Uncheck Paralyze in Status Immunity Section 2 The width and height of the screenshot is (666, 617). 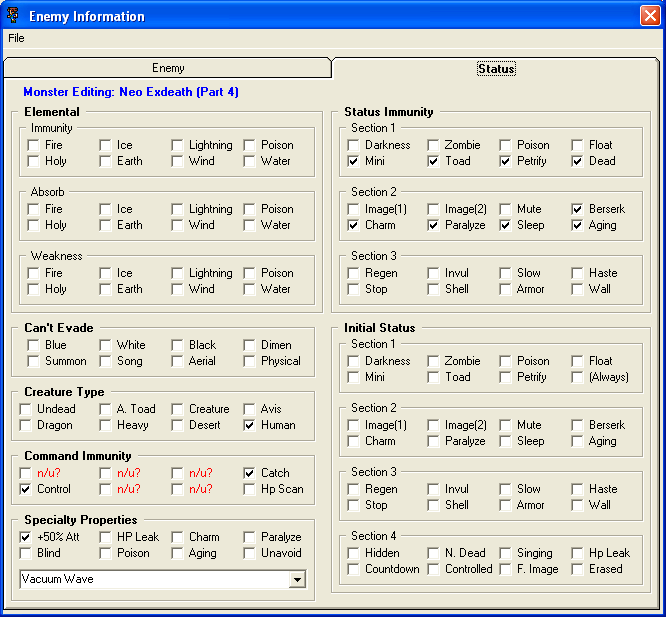(x=433, y=225)
